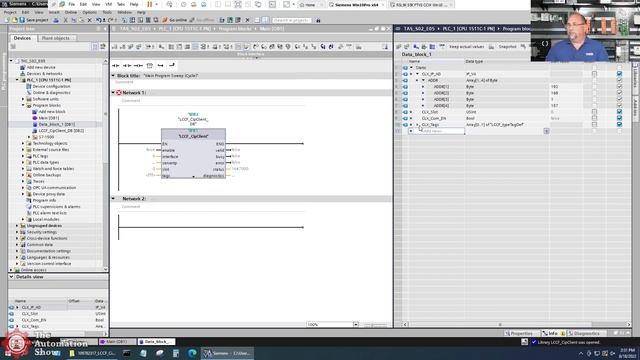This screenshot has height=360, width=640.
Task: Collapse the Block title section
Action: (x=113, y=76)
